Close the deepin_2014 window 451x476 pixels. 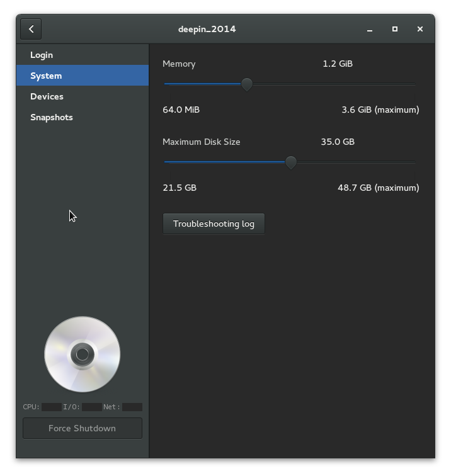tap(420, 29)
